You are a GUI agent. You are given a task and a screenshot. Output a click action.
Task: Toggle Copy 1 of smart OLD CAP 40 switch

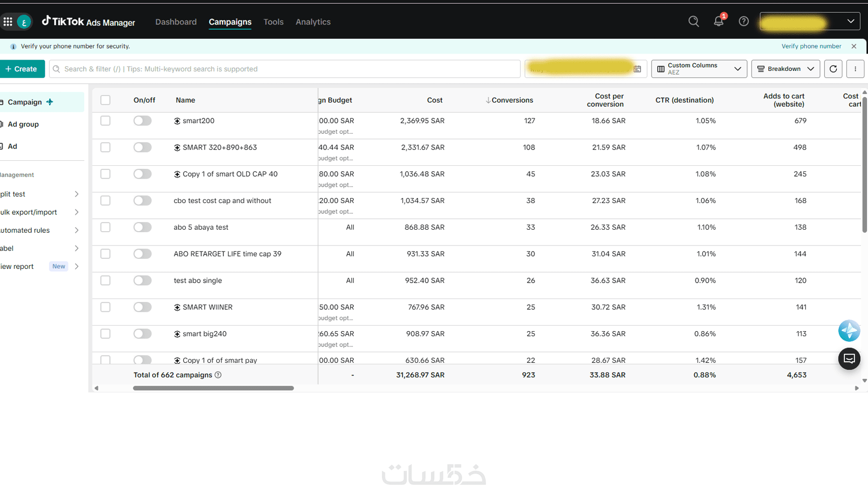[x=142, y=174]
